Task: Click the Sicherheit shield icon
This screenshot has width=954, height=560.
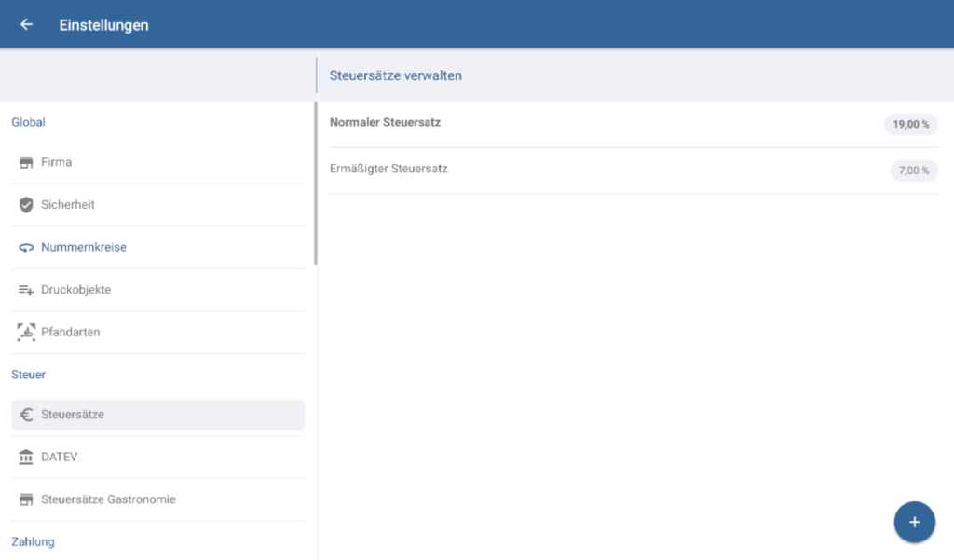Action: tap(26, 205)
